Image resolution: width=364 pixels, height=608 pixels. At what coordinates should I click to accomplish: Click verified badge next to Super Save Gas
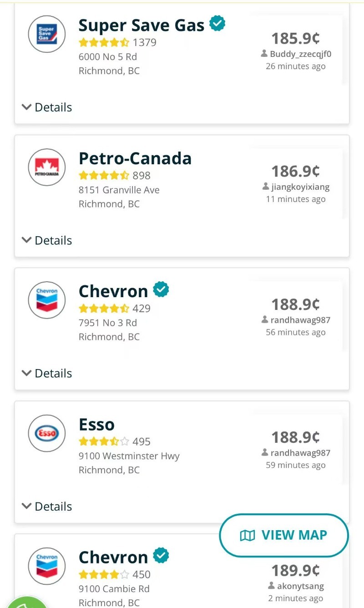[217, 24]
